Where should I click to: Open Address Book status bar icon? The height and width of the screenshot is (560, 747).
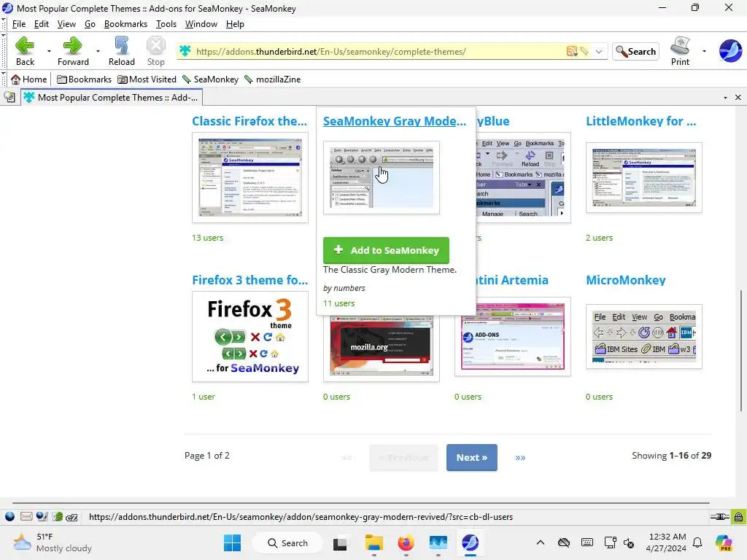tap(58, 517)
